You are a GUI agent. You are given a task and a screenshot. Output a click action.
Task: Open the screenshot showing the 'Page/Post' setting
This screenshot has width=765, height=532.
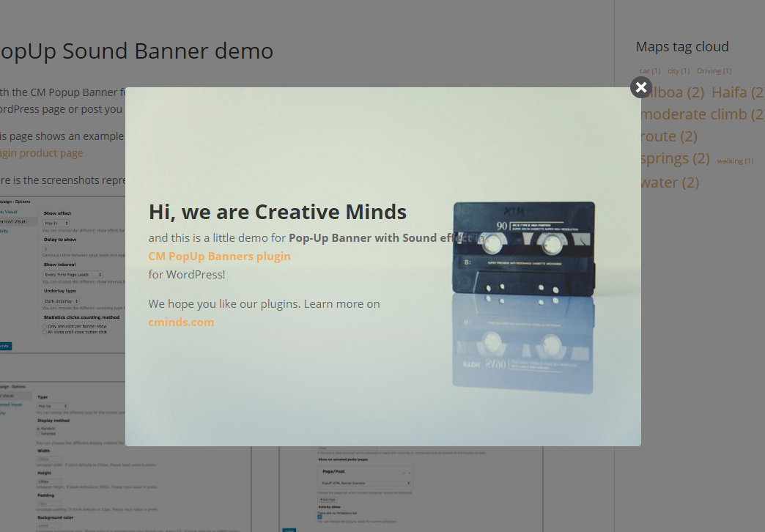click(x=411, y=488)
